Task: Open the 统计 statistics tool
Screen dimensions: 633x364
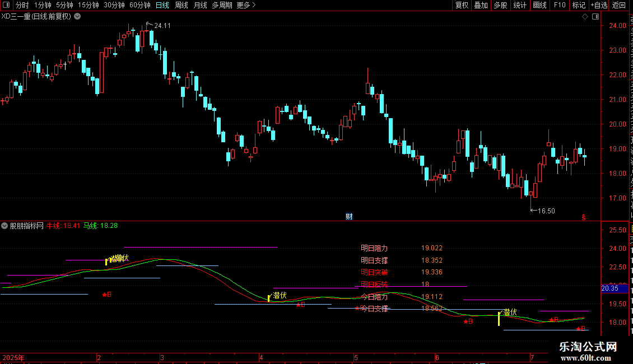Action: coord(520,5)
